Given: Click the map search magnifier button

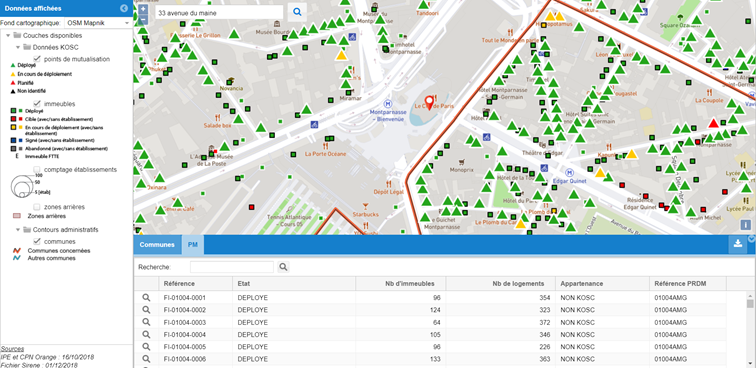Looking at the screenshot, I should pos(297,12).
